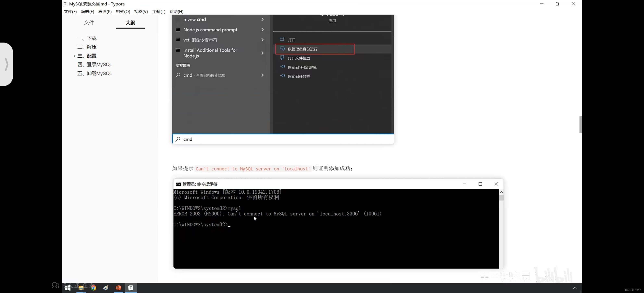Jump to outline heading 一、下载

pyautogui.click(x=87, y=38)
